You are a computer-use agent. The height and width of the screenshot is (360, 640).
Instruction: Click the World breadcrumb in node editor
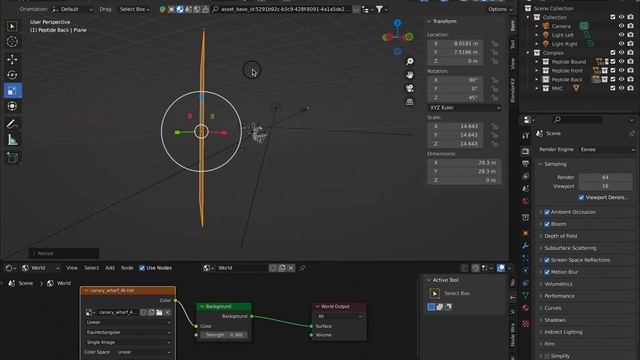coord(59,283)
